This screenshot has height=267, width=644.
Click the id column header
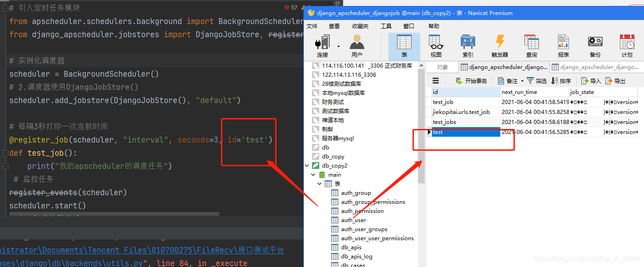(466, 92)
